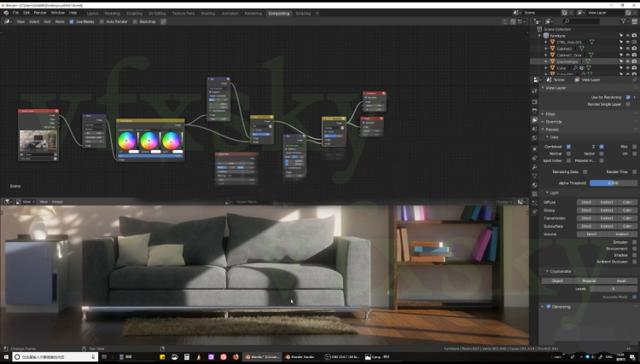
Task: Click the icon right of Backdrop checkbox
Action: (x=163, y=21)
